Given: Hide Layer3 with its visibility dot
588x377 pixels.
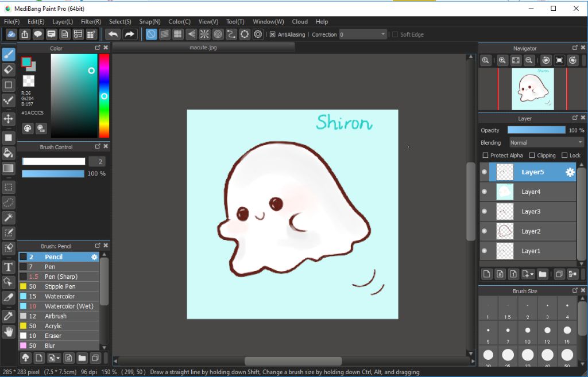Looking at the screenshot, I should 485,211.
